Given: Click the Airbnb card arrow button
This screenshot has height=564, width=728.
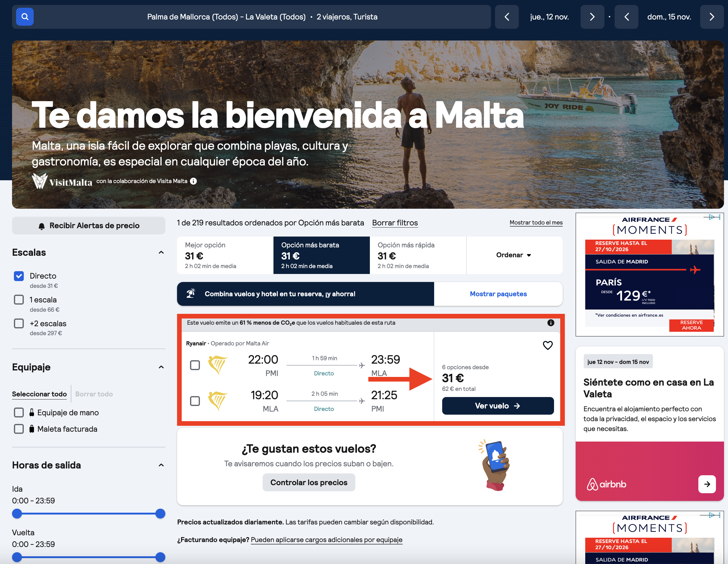Looking at the screenshot, I should click(x=707, y=484).
